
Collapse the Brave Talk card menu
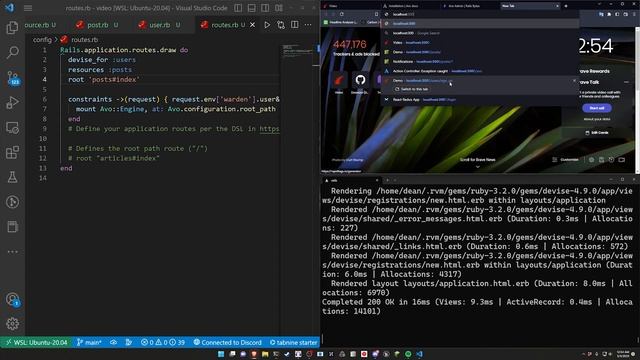(x=626, y=82)
